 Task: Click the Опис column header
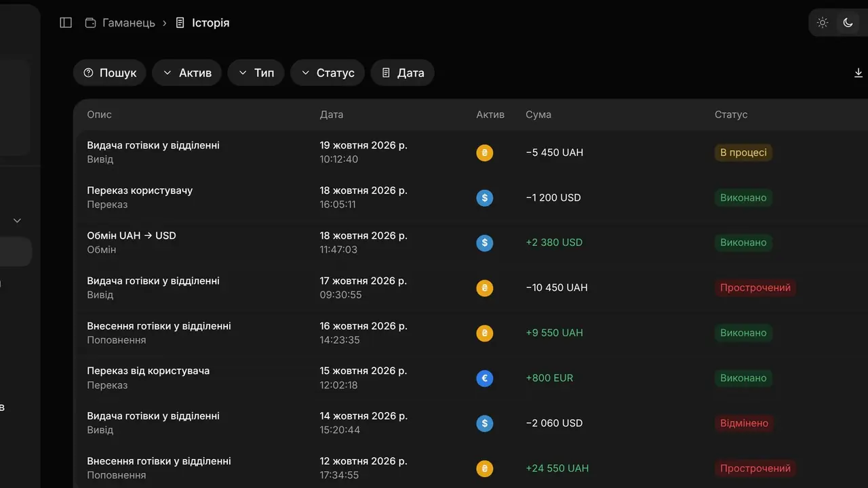pos(99,115)
